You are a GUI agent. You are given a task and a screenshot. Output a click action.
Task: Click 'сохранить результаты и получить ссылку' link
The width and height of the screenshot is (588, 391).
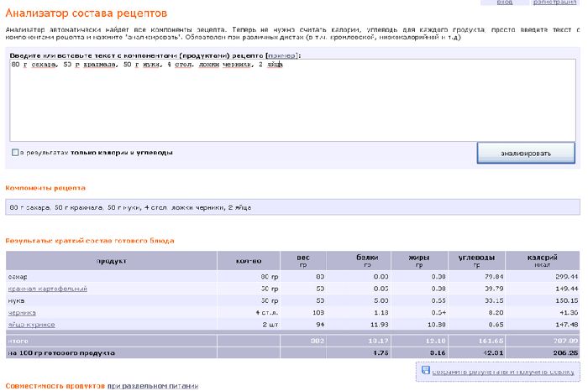click(x=503, y=370)
